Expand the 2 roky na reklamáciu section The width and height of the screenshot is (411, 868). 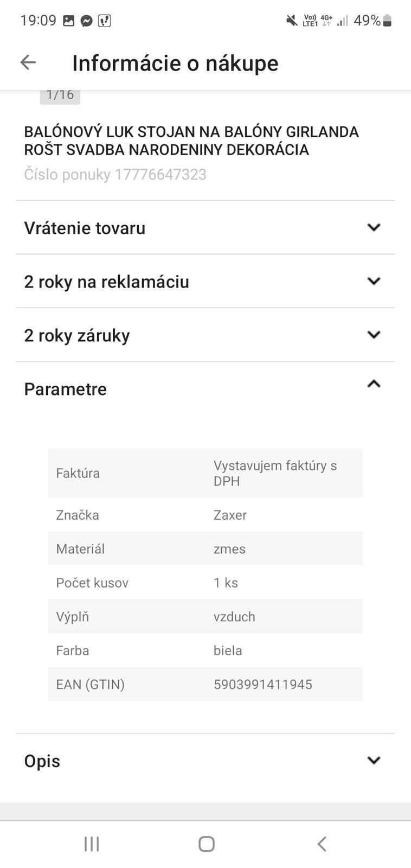pos(374,281)
